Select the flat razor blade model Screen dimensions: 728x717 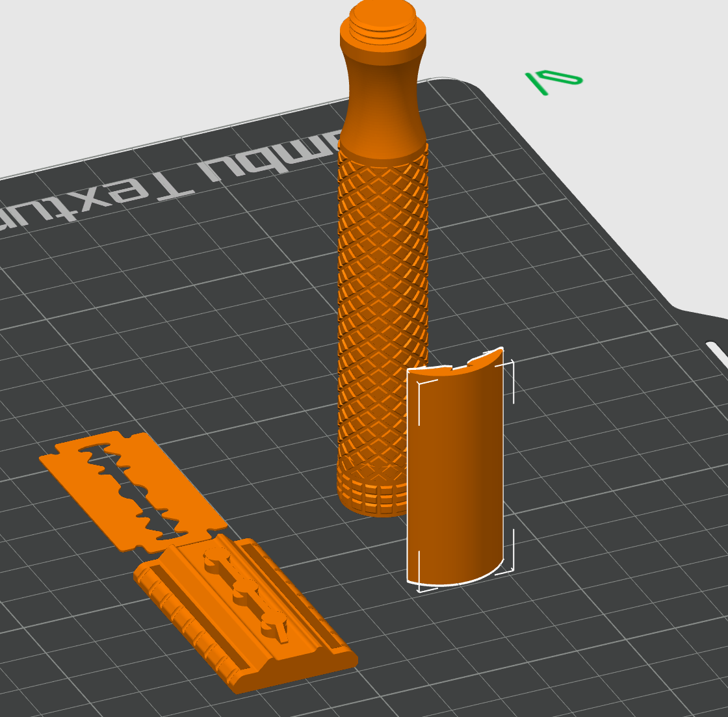click(x=133, y=491)
